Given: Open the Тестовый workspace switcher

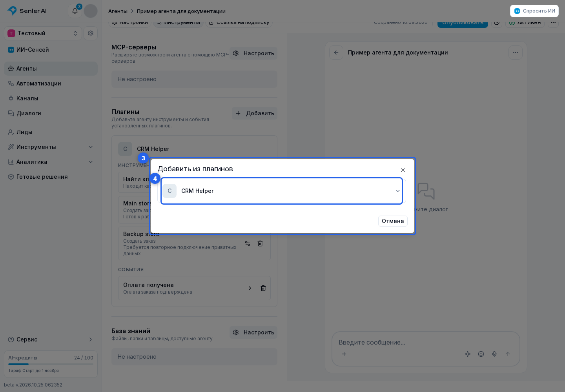Looking at the screenshot, I should (x=43, y=33).
